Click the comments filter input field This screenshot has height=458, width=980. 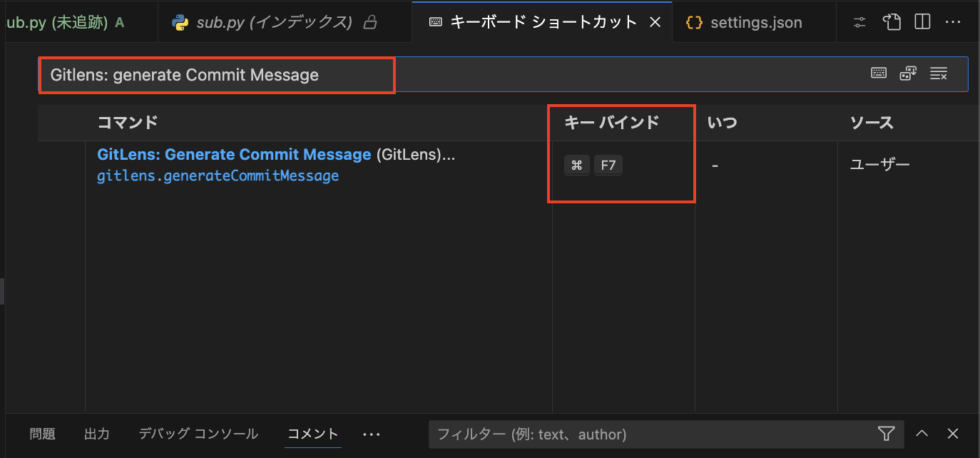tap(642, 433)
